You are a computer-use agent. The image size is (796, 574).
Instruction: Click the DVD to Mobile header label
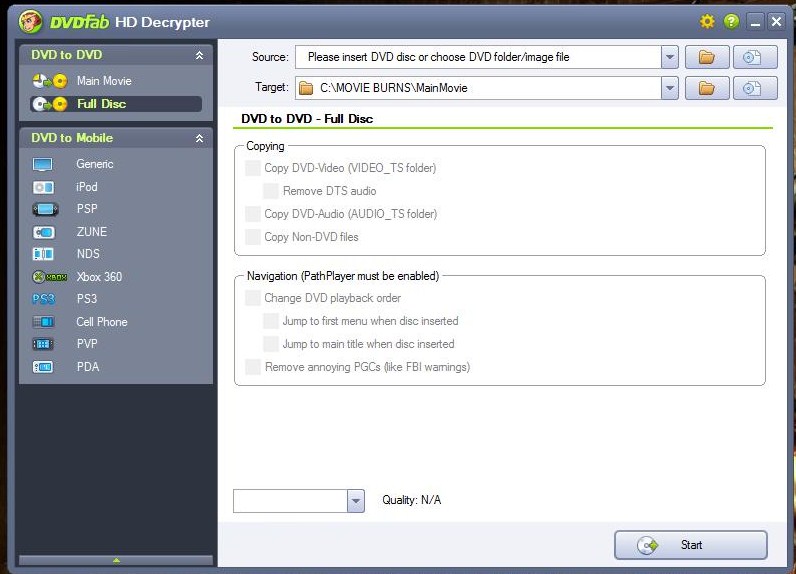pyautogui.click(x=72, y=138)
